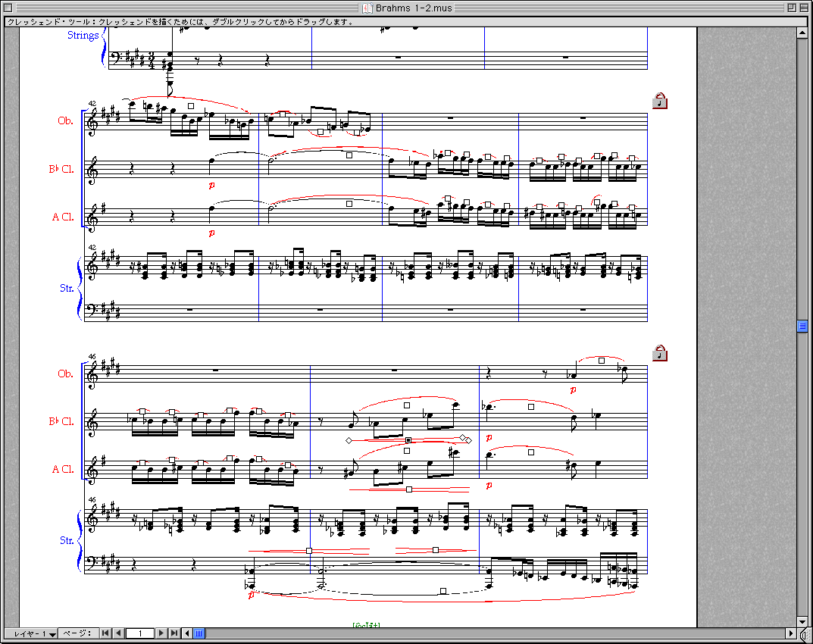Click A Cl. staff name in measure 46 system
This screenshot has height=644, width=813.
click(63, 469)
